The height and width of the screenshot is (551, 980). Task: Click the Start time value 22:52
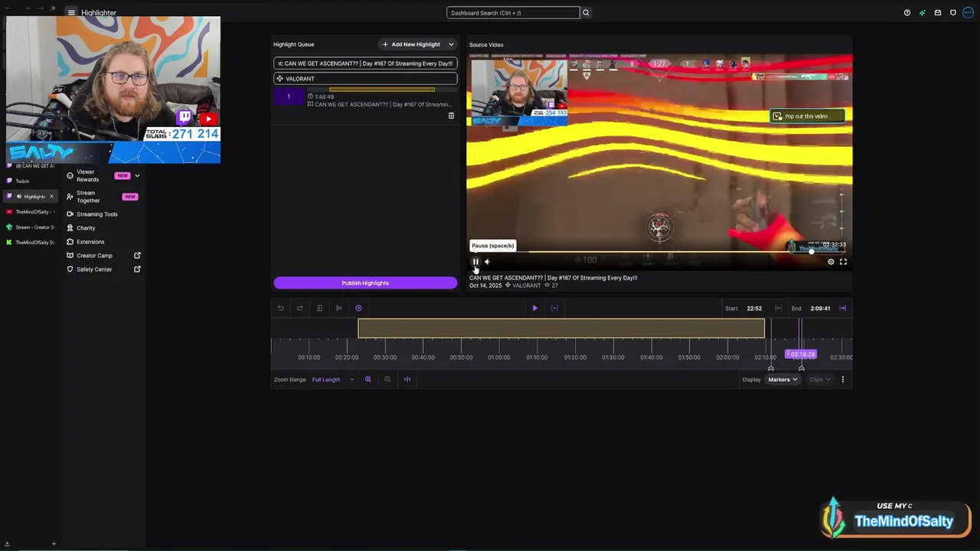click(x=754, y=308)
